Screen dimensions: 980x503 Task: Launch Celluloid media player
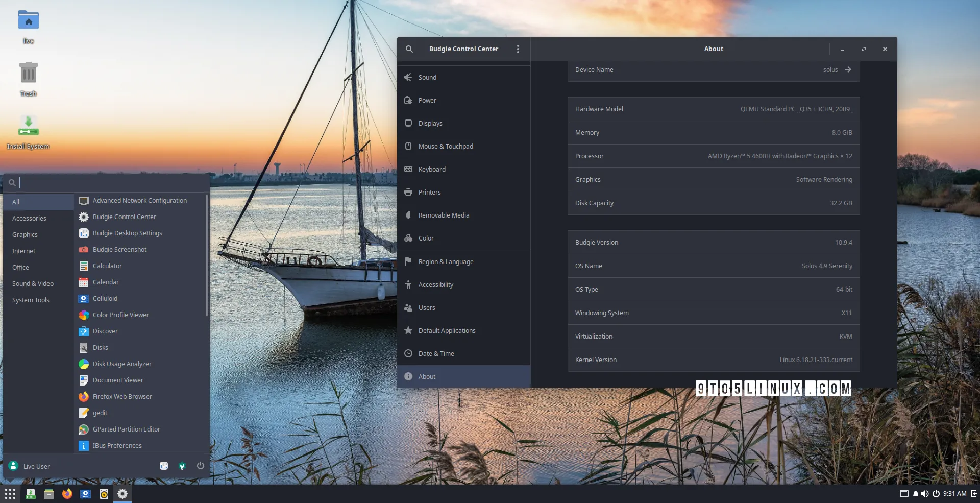pos(105,298)
